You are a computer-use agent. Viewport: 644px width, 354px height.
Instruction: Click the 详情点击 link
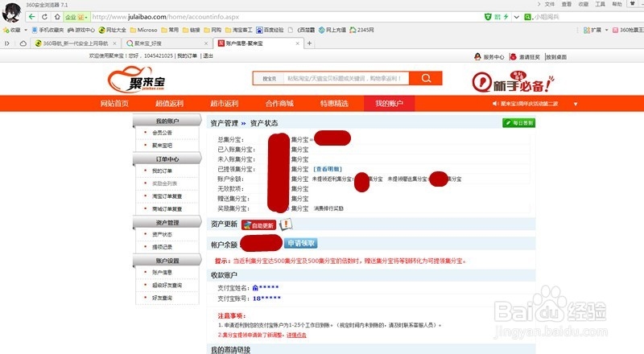pos(296,335)
